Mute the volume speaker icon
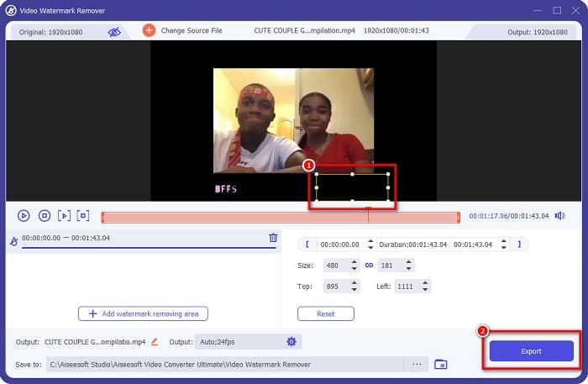The image size is (588, 384). click(560, 216)
